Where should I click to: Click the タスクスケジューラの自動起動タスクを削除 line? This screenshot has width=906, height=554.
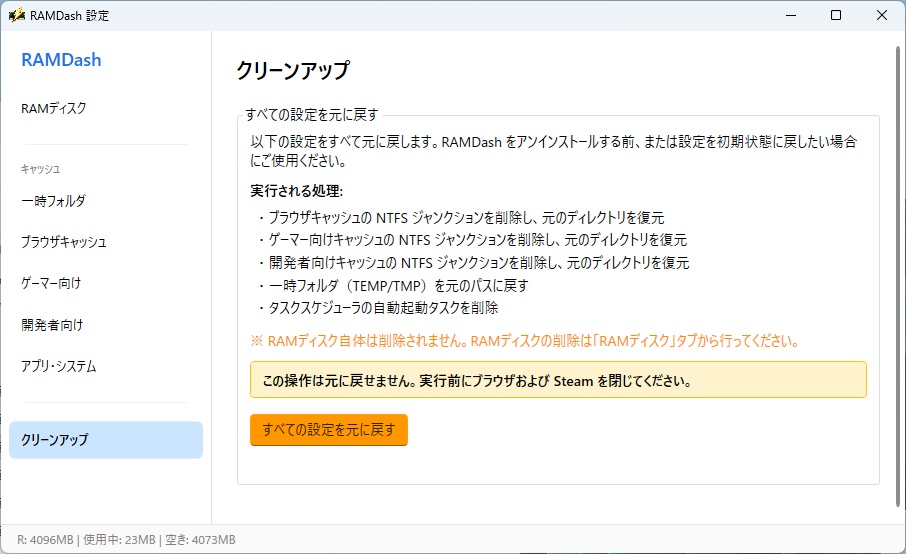pyautogui.click(x=378, y=308)
